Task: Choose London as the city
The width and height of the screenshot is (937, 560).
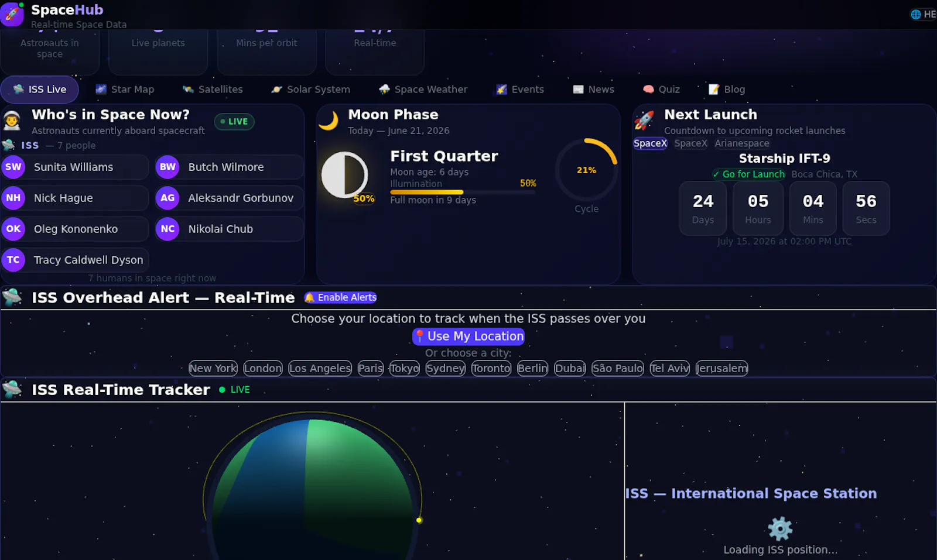Action: click(x=263, y=368)
